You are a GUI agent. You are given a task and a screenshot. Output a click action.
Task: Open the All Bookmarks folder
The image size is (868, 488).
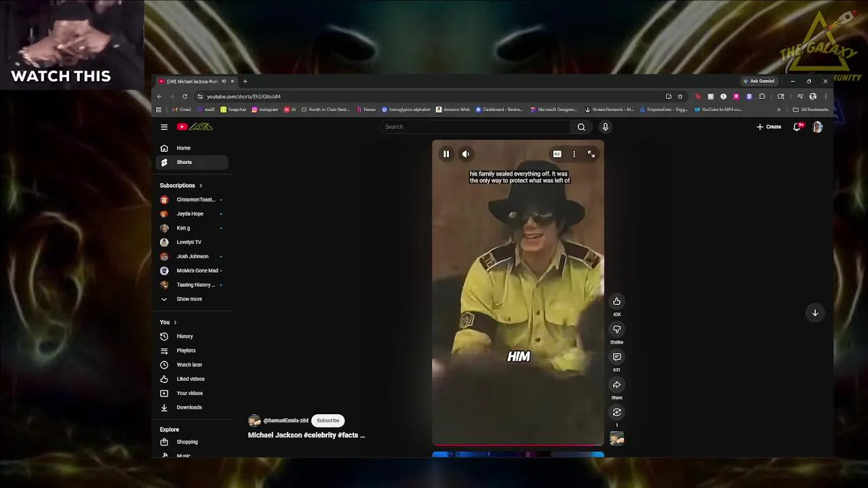(810, 109)
